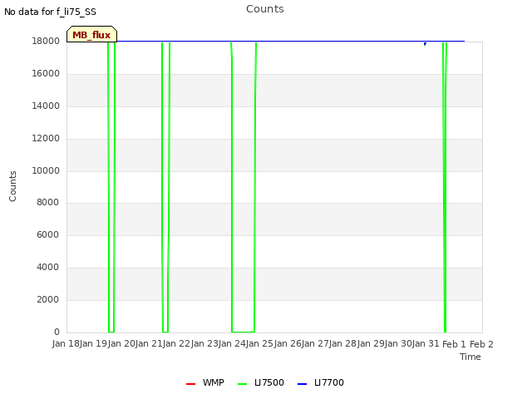Click the 8000 y-axis tick label

(48, 202)
